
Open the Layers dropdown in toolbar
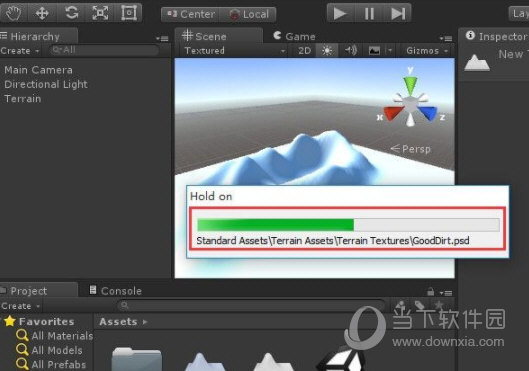[519, 13]
